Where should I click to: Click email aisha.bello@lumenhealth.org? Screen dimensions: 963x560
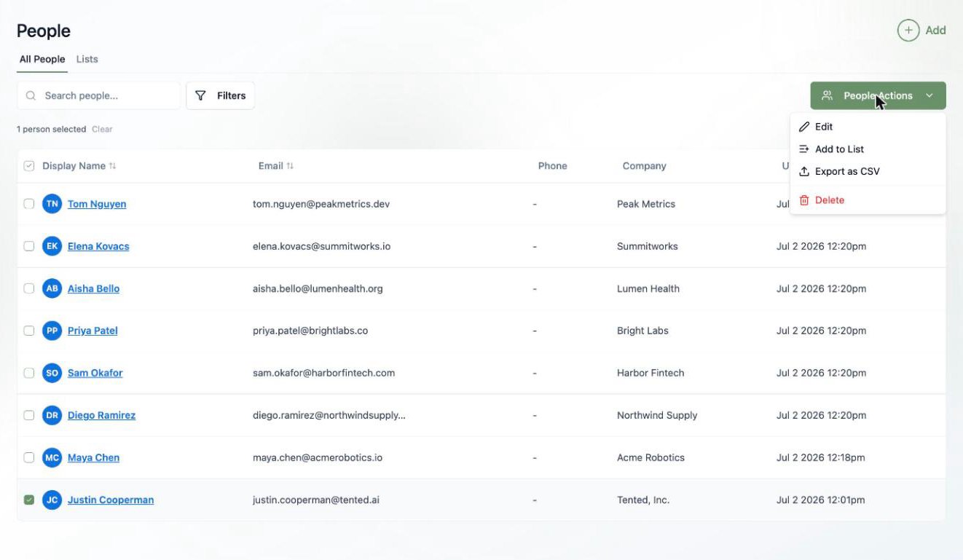tap(318, 288)
